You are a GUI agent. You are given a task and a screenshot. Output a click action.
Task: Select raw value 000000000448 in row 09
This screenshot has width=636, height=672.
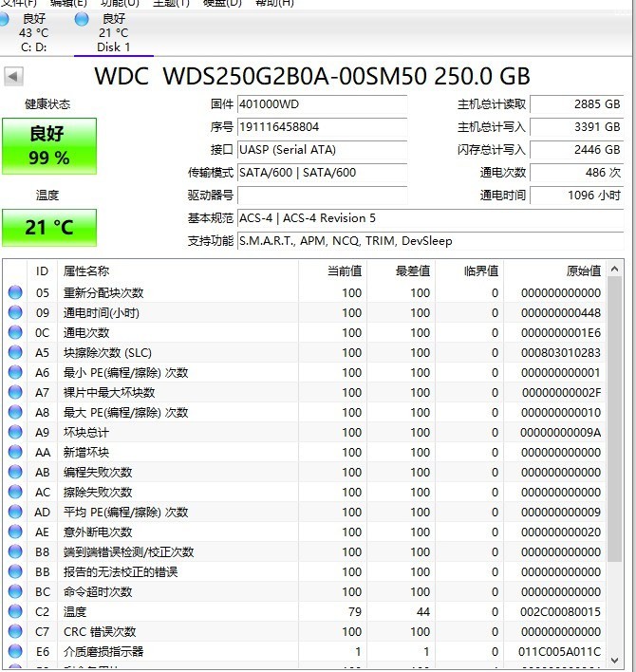point(561,313)
